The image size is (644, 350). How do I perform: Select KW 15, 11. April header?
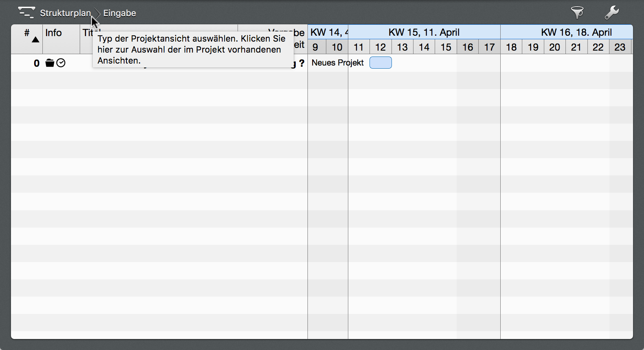(424, 32)
